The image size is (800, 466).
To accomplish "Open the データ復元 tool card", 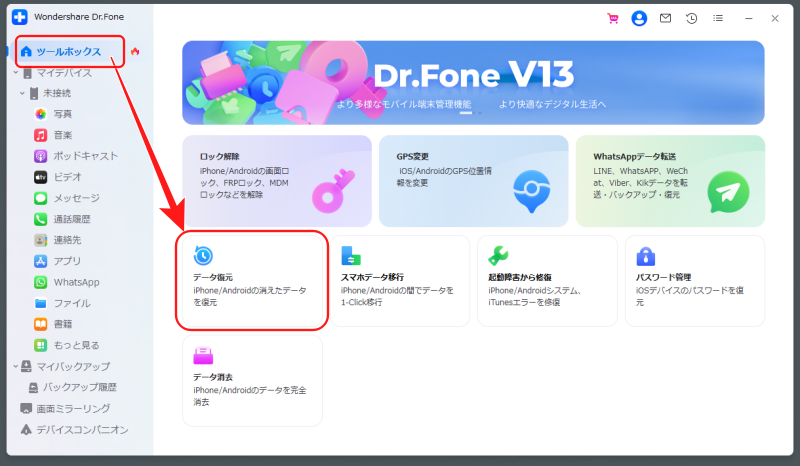I will (x=252, y=281).
